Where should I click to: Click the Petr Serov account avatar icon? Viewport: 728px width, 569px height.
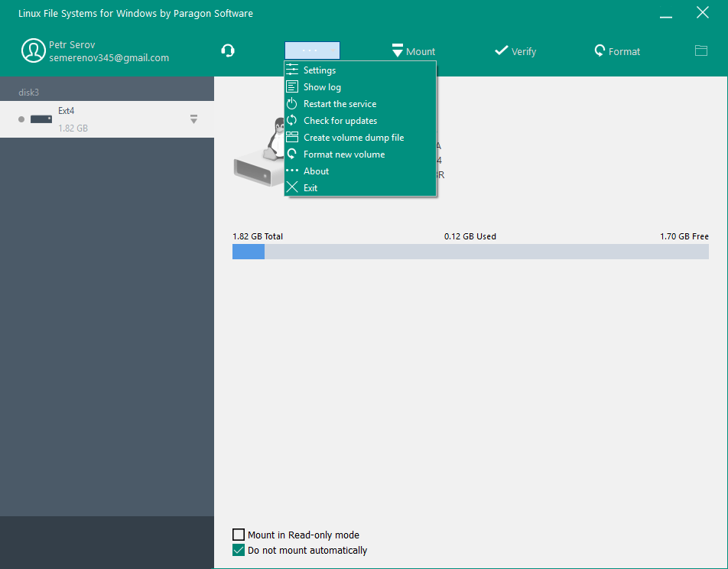(34, 50)
